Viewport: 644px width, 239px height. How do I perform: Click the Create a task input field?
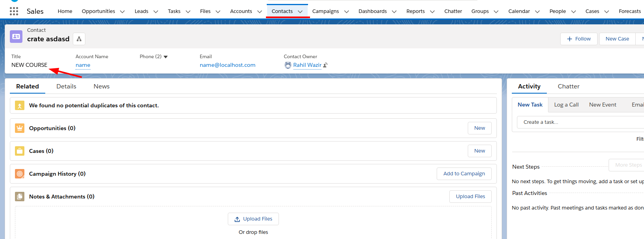[581, 122]
